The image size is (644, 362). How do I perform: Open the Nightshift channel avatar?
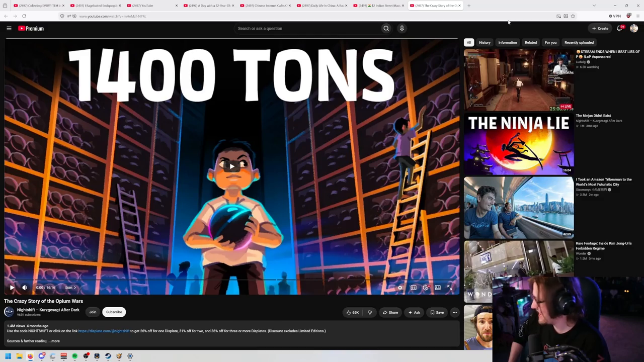(9, 312)
